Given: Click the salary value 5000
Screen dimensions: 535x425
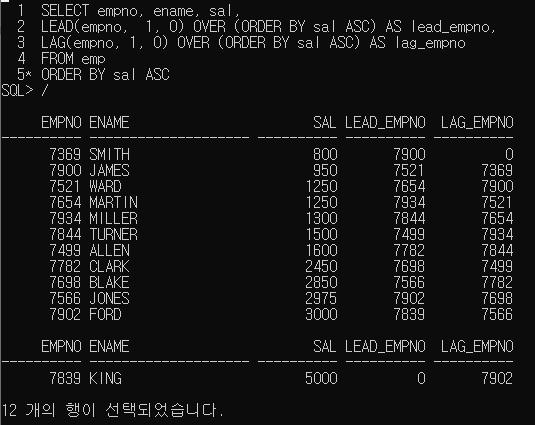Looking at the screenshot, I should [x=321, y=378].
